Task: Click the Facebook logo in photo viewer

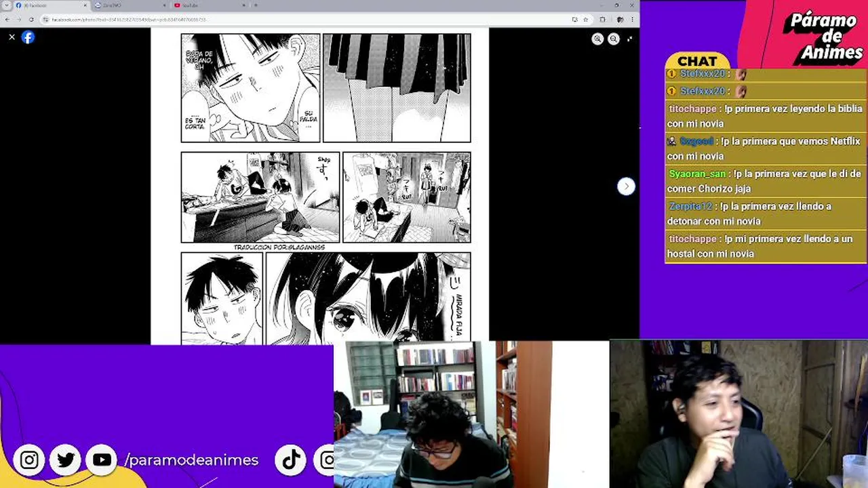Action: point(28,37)
